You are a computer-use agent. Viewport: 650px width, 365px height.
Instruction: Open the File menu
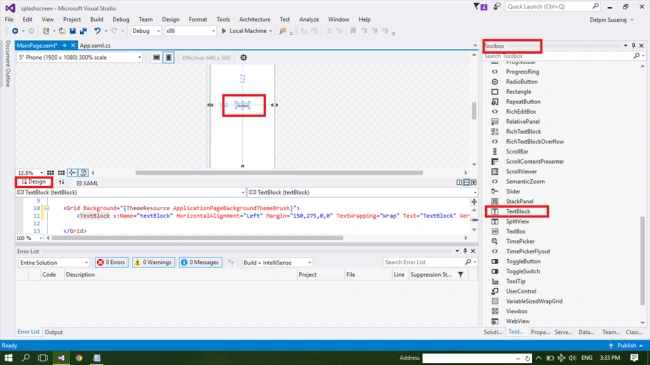click(9, 19)
